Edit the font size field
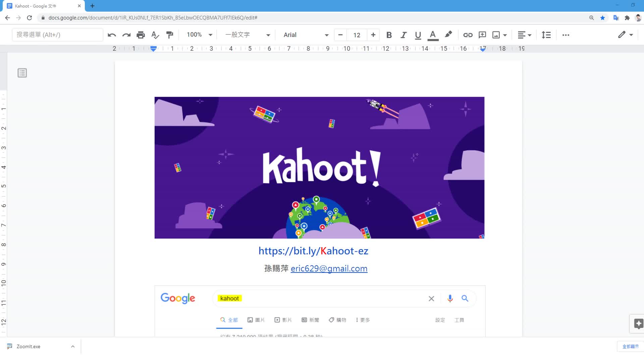This screenshot has width=644, height=356. click(357, 35)
